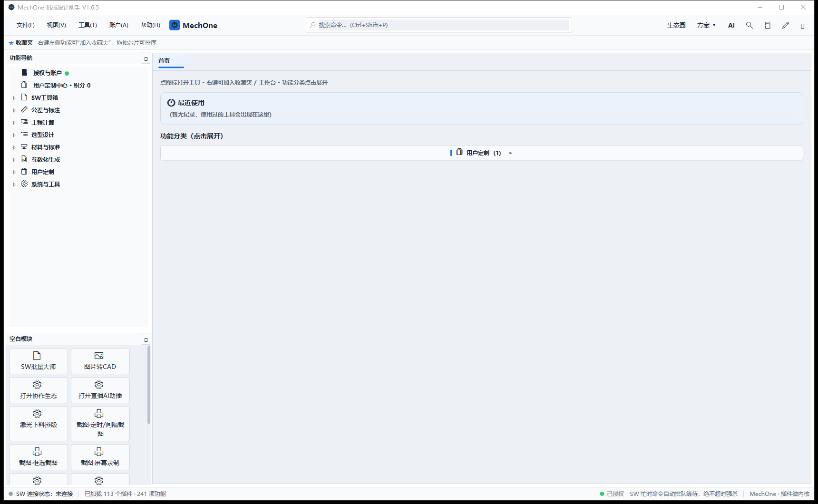
Task: Click the AI button in top toolbar
Action: (x=731, y=25)
